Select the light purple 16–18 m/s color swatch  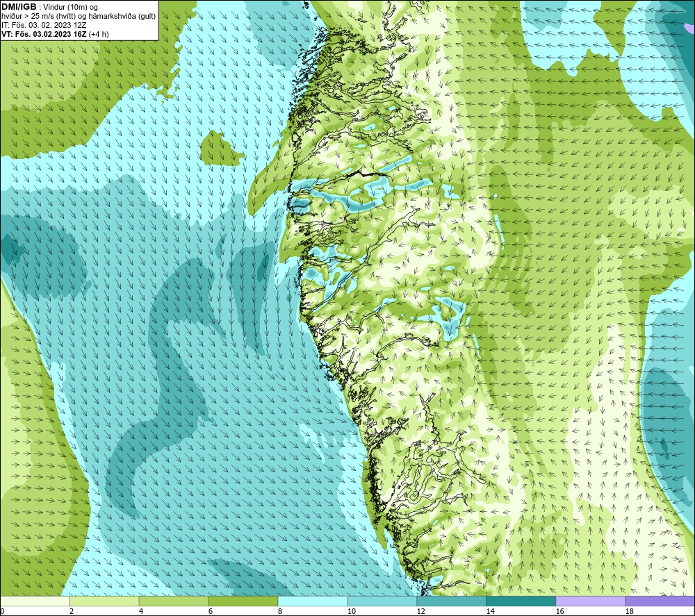pyautogui.click(x=590, y=601)
